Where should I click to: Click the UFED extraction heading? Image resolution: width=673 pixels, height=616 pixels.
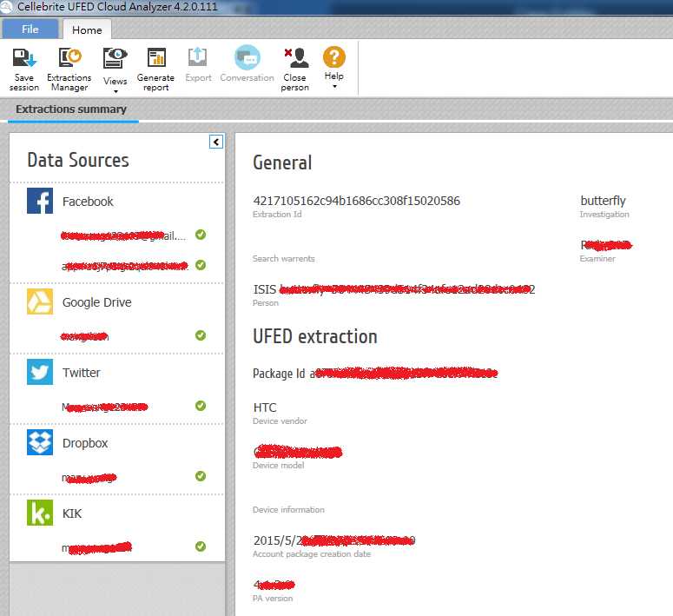315,336
